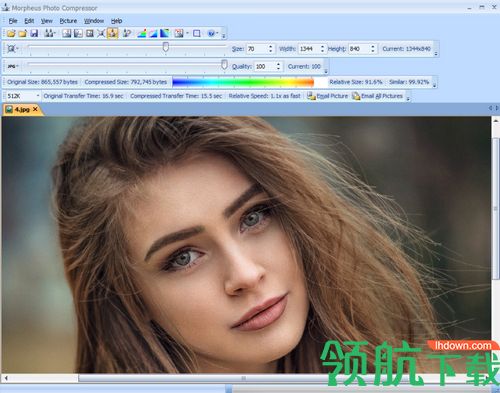500x393 pixels.
Task: Click the Compressed Size 792,745 bytes text
Action: click(126, 82)
